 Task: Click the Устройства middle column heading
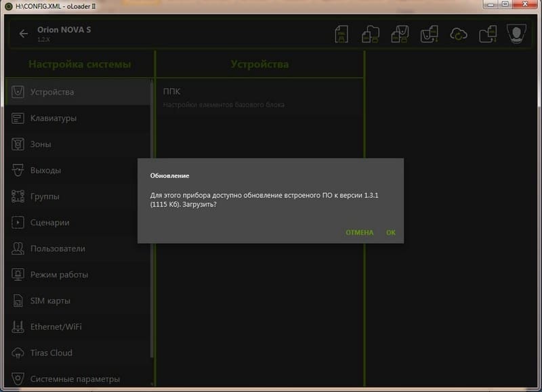(259, 64)
